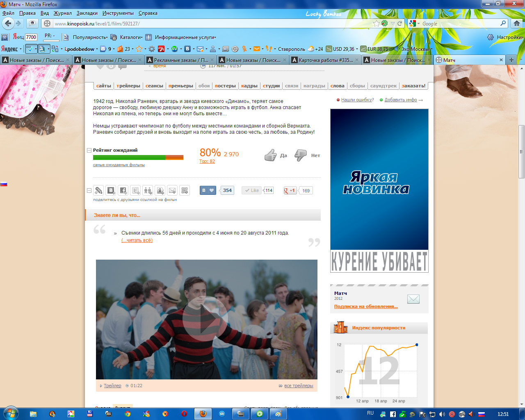This screenshot has width=525, height=420.
Task: Open Закладки menu
Action: click(x=87, y=13)
